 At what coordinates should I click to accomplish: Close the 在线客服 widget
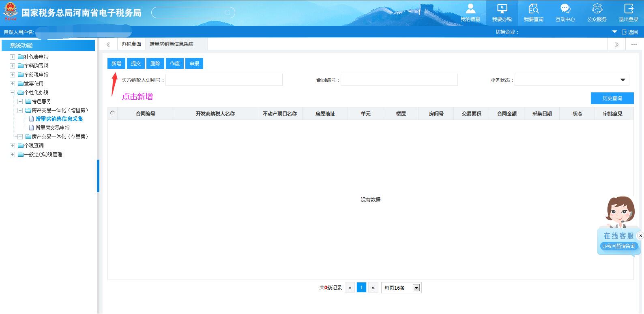tap(640, 235)
